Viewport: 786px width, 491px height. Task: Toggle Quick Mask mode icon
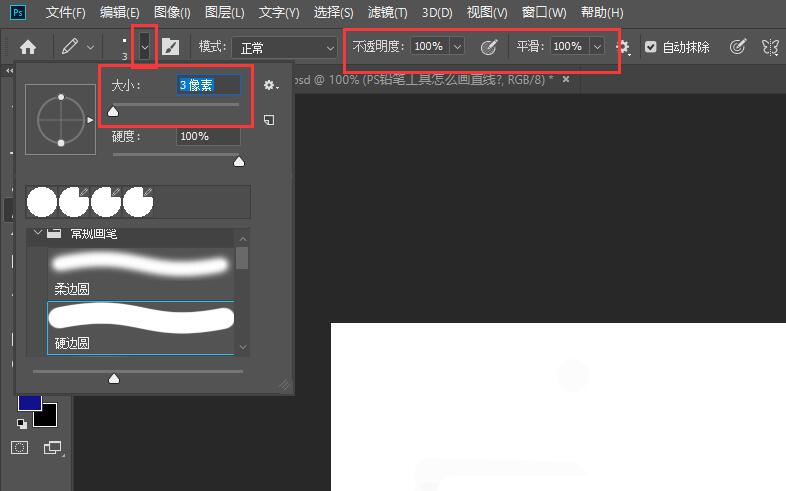pyautogui.click(x=20, y=447)
